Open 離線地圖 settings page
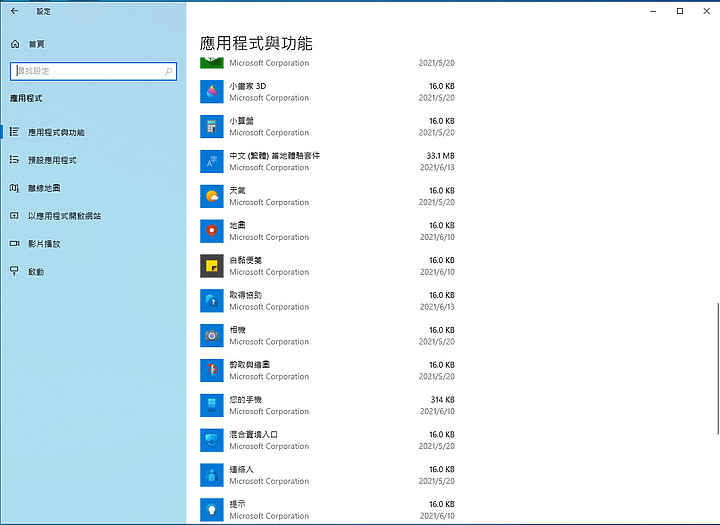Viewport: 720px width, 525px height. click(x=93, y=188)
